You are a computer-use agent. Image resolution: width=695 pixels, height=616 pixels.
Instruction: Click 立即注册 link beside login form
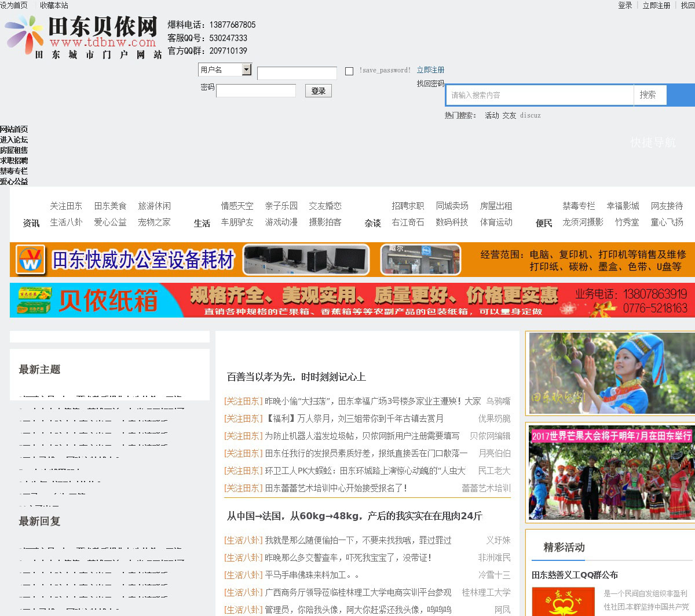pyautogui.click(x=430, y=70)
